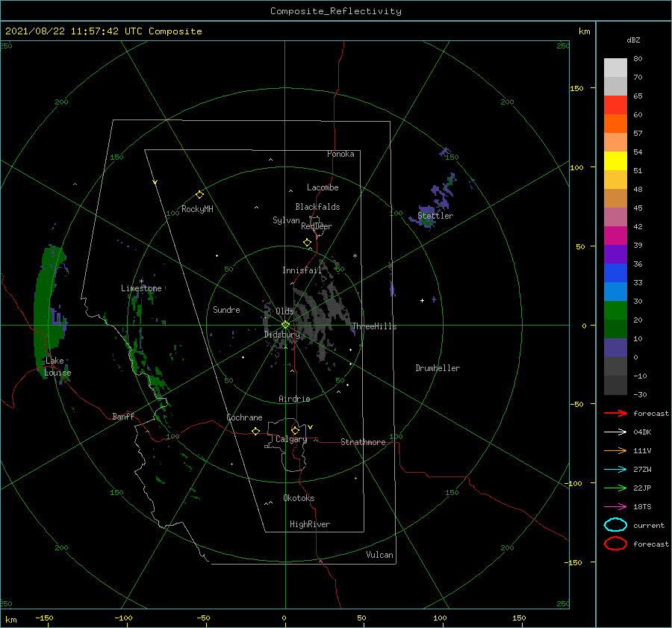Viewport: 672px width, 628px height.
Task: Click the Stettler label over the echoes
Action: point(435,216)
